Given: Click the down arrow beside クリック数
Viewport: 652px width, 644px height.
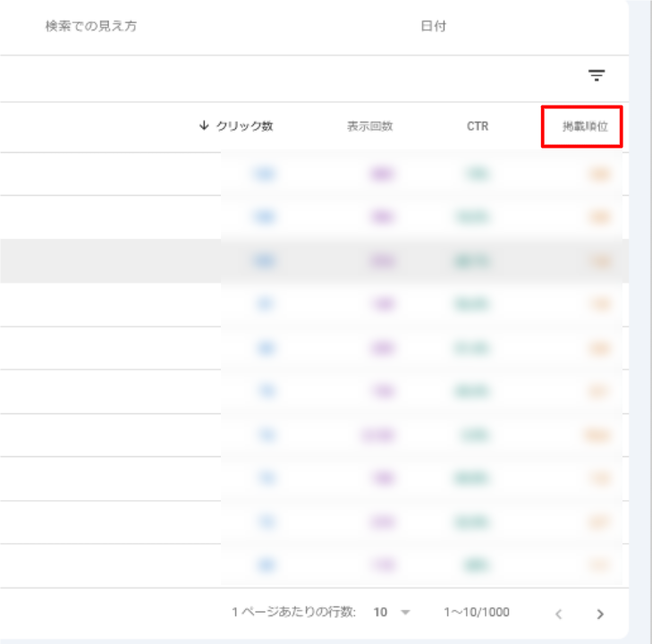Looking at the screenshot, I should pos(204,126).
